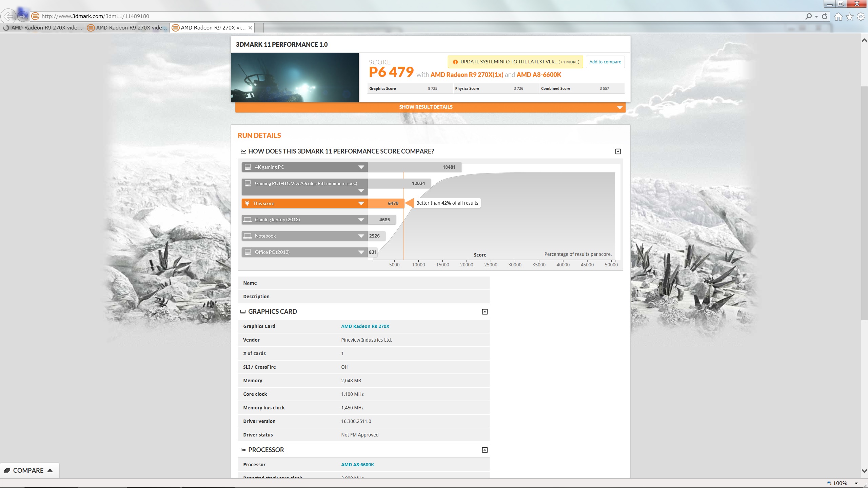Image resolution: width=868 pixels, height=488 pixels.
Task: Open the browser settings gear icon
Action: coord(861,17)
